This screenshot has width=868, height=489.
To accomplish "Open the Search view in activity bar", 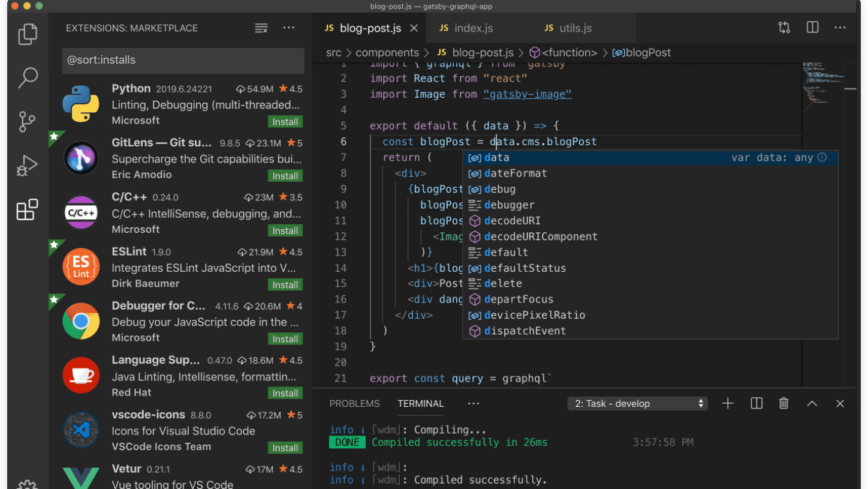I will pyautogui.click(x=28, y=78).
